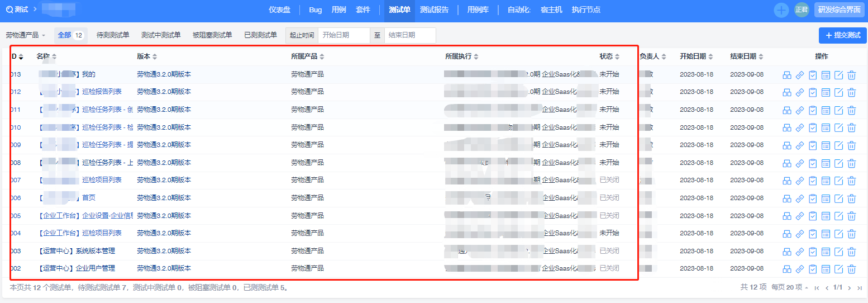Click chain link icon in row 007

point(800,181)
